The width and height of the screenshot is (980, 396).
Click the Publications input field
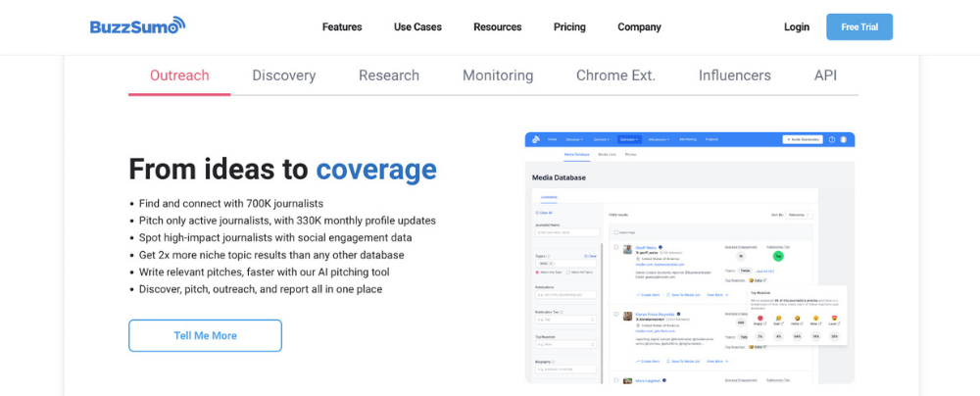point(565,295)
